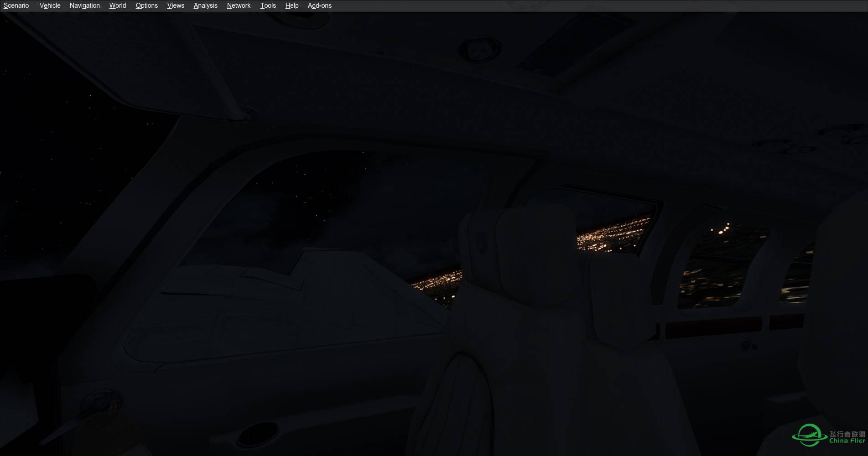Click the round overhead cabin light

point(479,48)
